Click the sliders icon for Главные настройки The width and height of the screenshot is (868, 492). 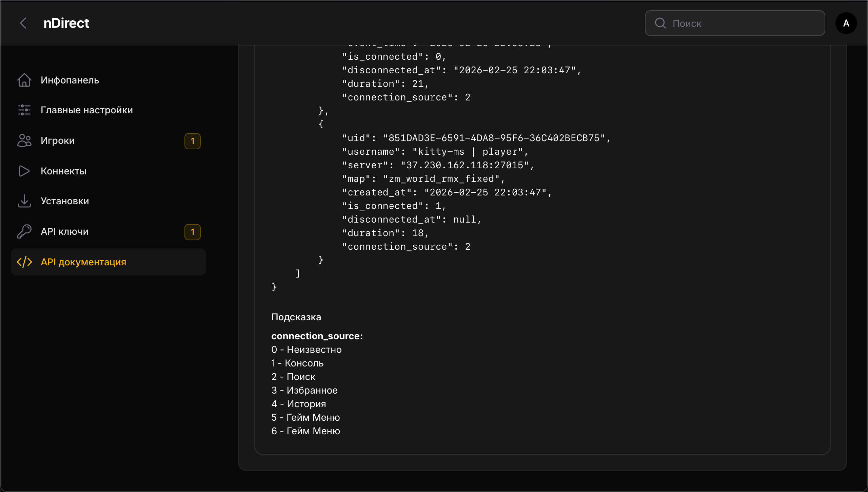click(24, 110)
